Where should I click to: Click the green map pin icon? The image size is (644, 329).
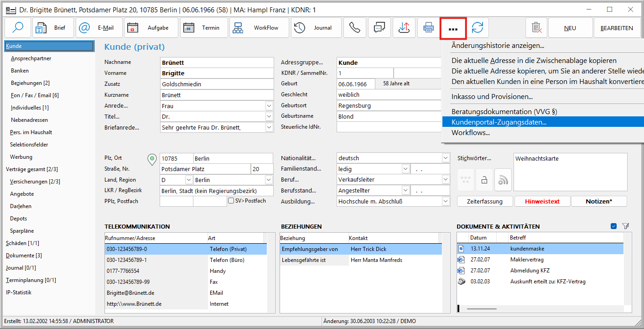point(152,159)
